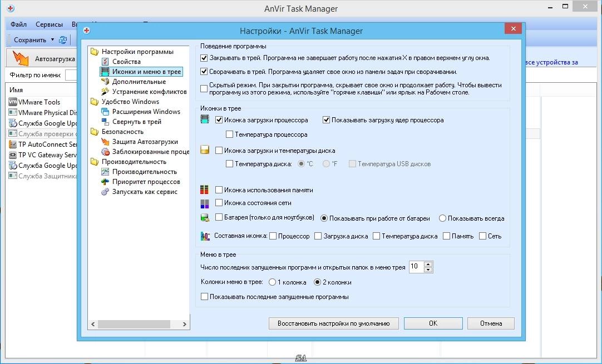The height and width of the screenshot is (364, 602).
Task: Select 2 колонки radio button
Action: coord(317,282)
